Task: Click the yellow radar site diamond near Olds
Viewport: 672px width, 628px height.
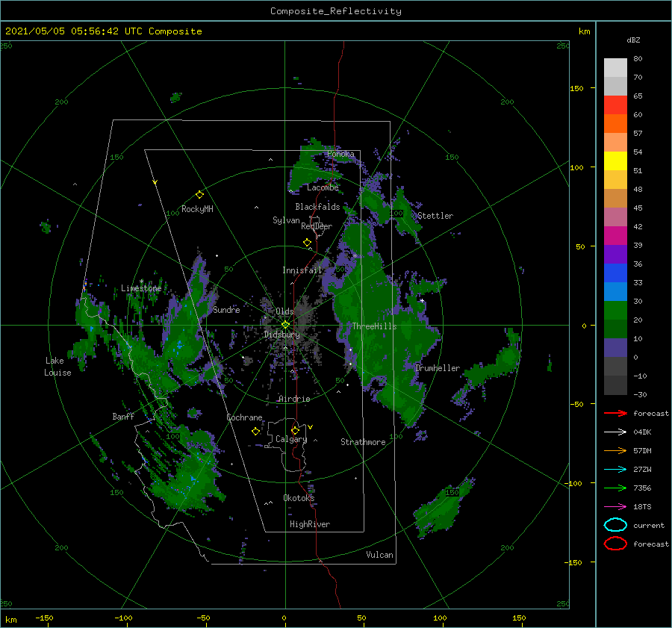Action: tap(285, 325)
